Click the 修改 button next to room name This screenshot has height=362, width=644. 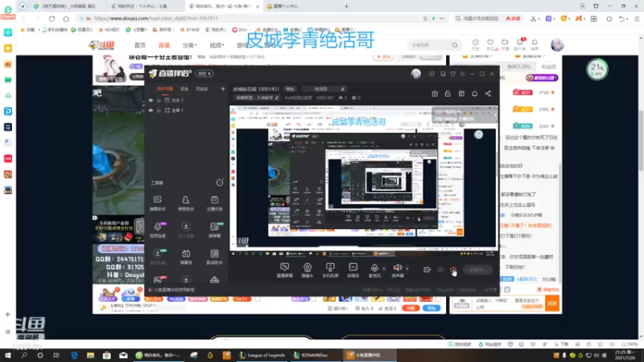[291, 88]
